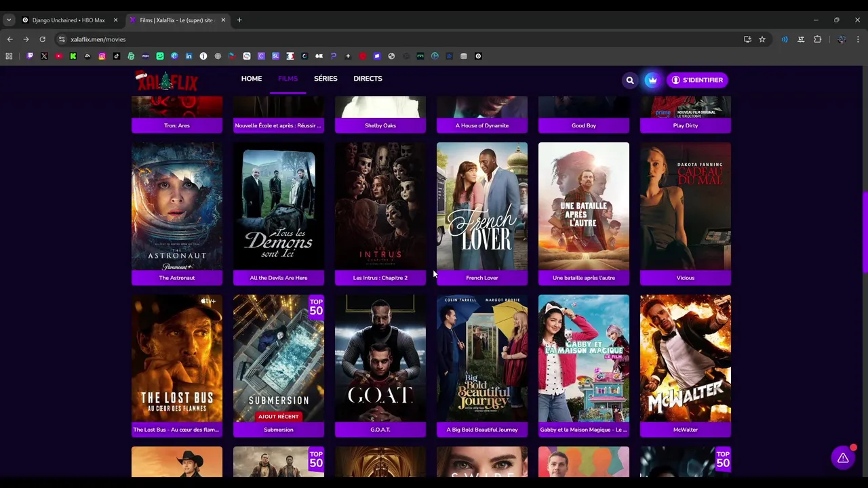Open SÉRIES navigation item

tap(325, 79)
